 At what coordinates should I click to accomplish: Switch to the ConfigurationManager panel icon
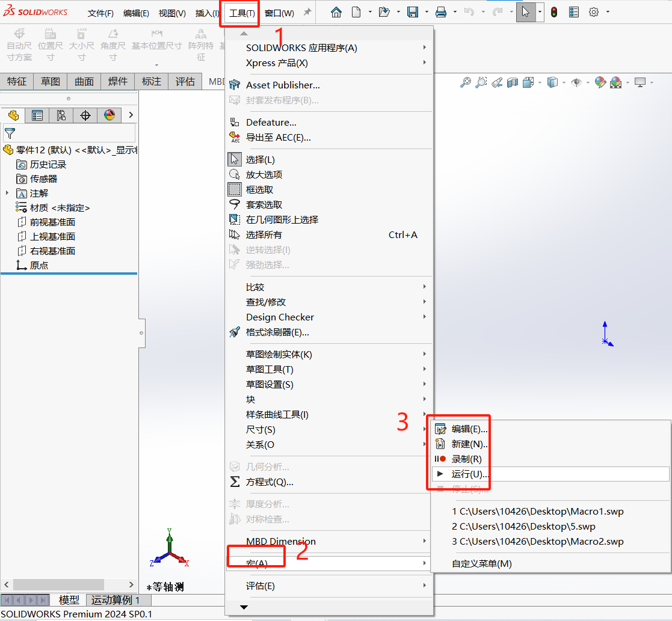[62, 115]
